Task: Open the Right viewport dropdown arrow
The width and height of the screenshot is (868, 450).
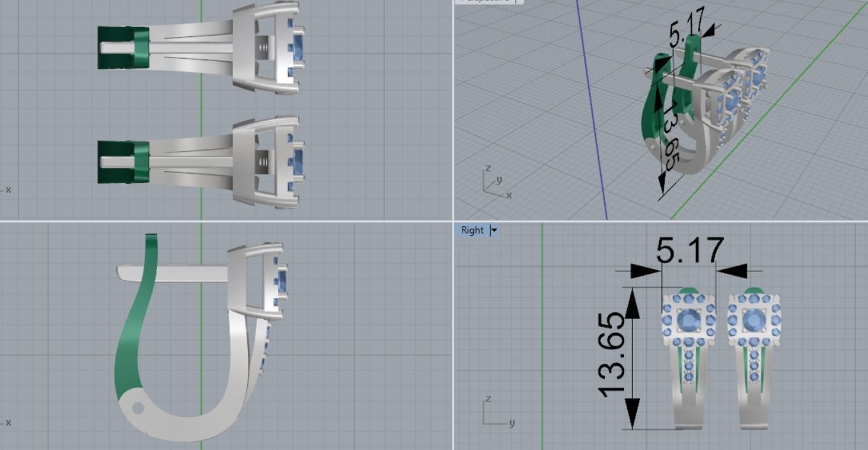Action: (x=494, y=230)
